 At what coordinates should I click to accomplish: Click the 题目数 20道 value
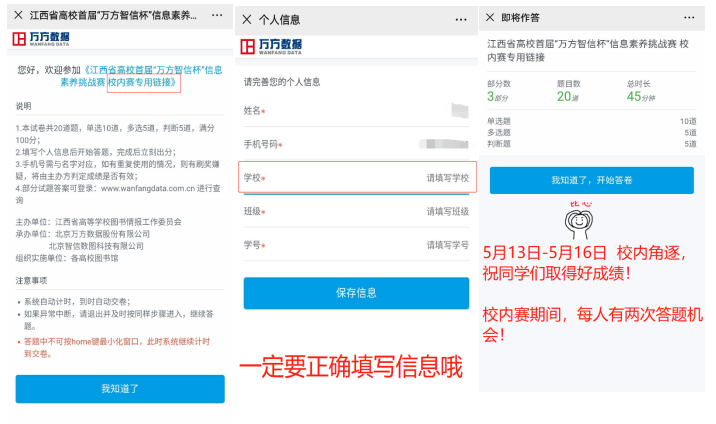tap(568, 97)
